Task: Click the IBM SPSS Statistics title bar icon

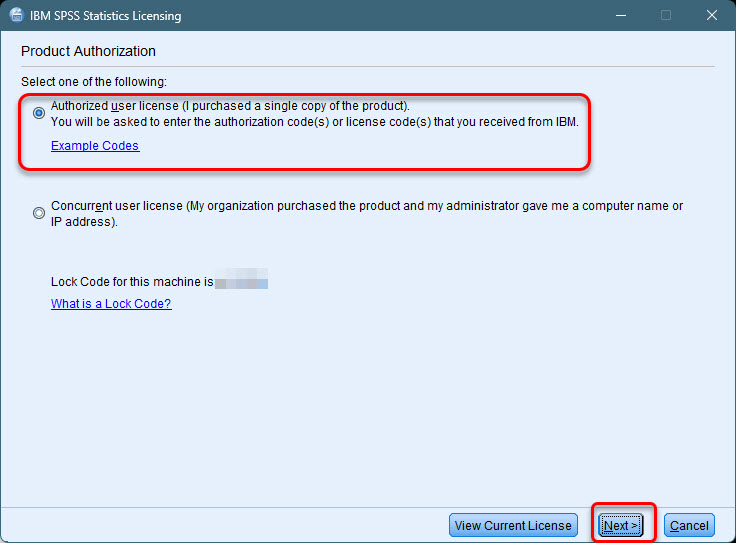Action: tap(16, 15)
